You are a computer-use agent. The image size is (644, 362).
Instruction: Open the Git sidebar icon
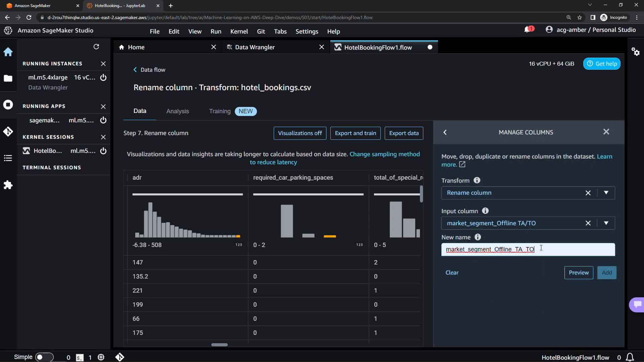8,131
